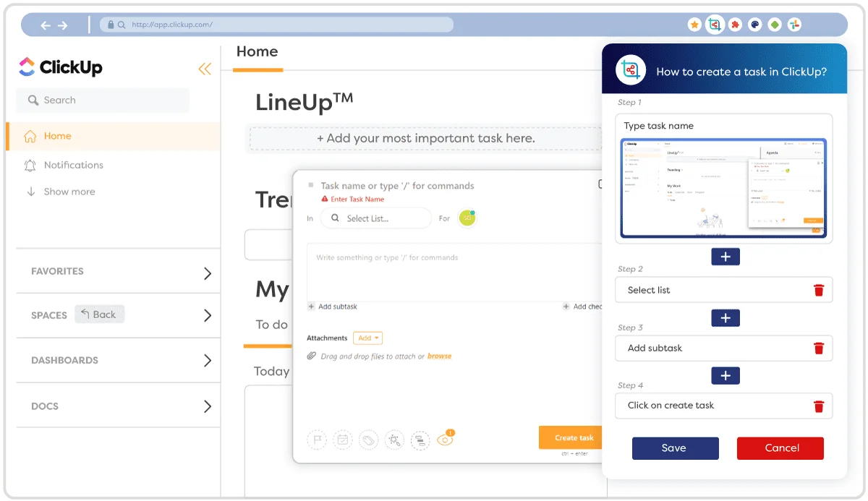This screenshot has width=868, height=501.
Task: Delete the Click on create task step
Action: pos(819,406)
